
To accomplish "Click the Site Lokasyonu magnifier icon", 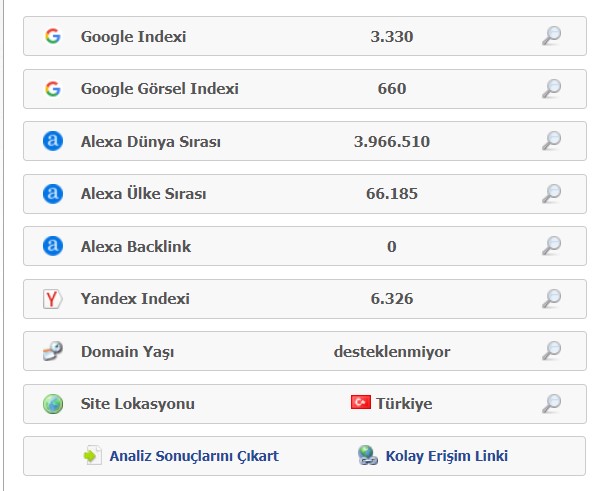I will point(552,404).
